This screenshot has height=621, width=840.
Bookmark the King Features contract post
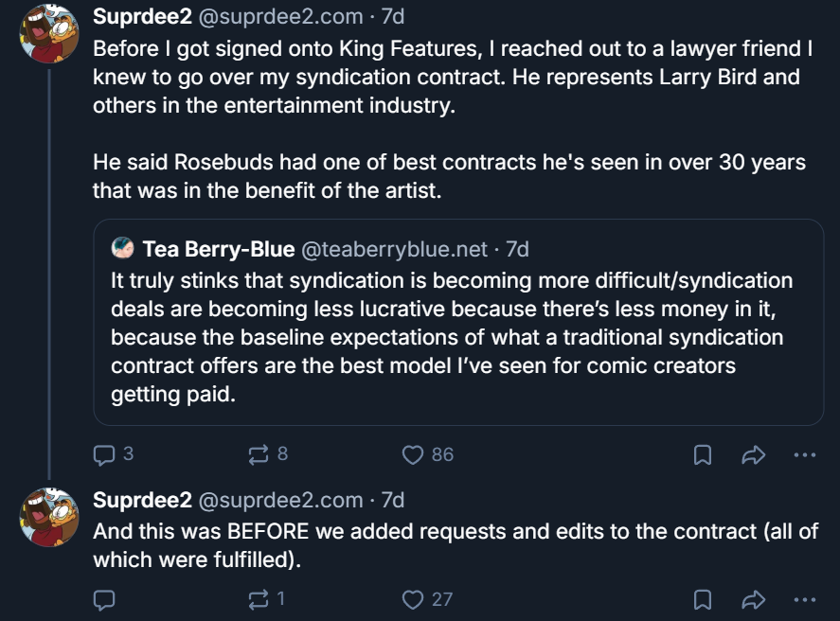point(703,455)
